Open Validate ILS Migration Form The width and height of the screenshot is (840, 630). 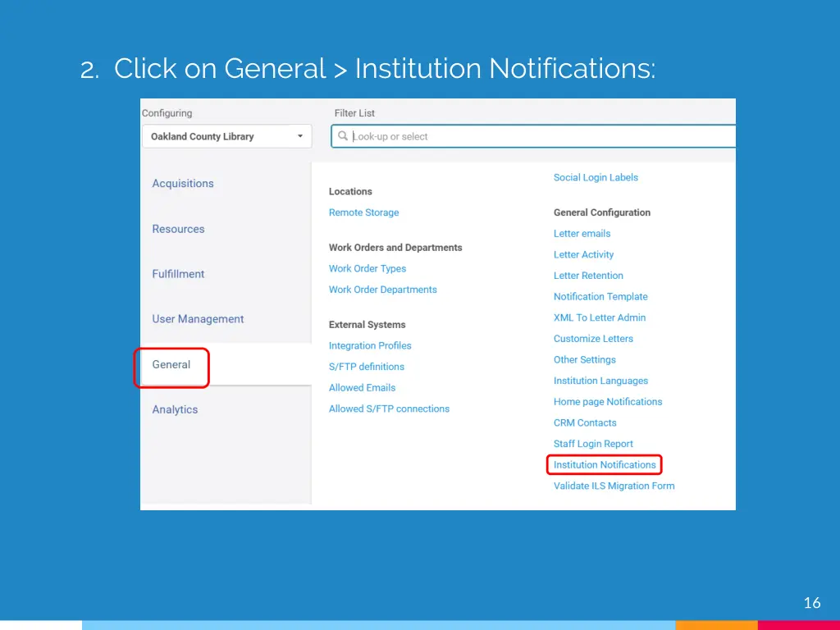click(x=614, y=486)
